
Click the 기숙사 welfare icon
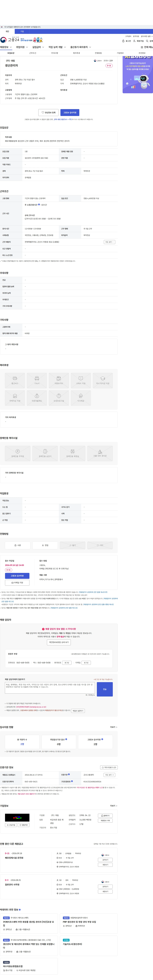tap(37, 380)
